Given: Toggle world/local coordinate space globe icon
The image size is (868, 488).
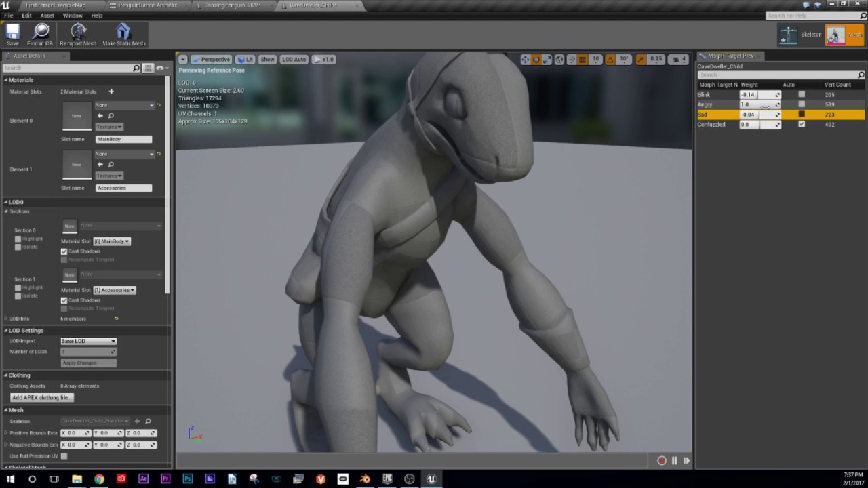Looking at the screenshot, I should click(559, 60).
